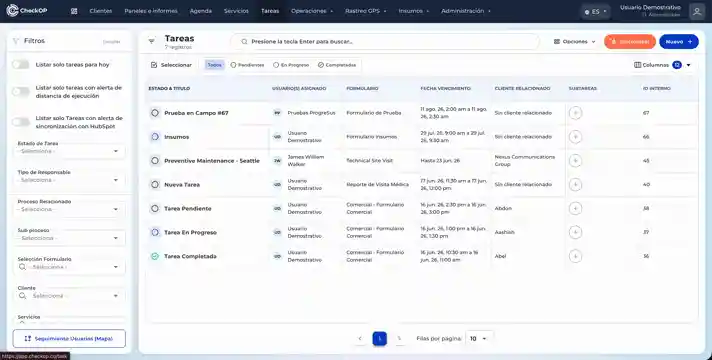The height and width of the screenshot is (360, 712).
Task: Open the Columnas dropdown
Action: [663, 65]
